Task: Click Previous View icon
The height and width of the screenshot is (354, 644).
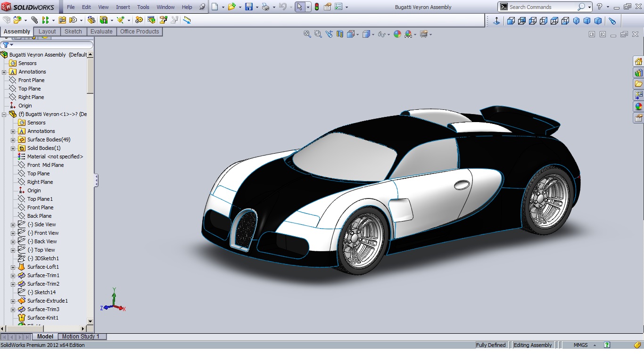Action: (x=329, y=34)
